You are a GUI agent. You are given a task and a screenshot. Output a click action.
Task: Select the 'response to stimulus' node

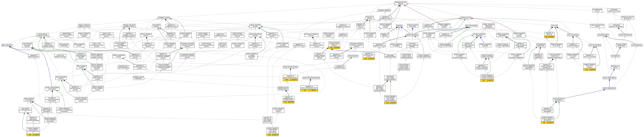click(369, 17)
